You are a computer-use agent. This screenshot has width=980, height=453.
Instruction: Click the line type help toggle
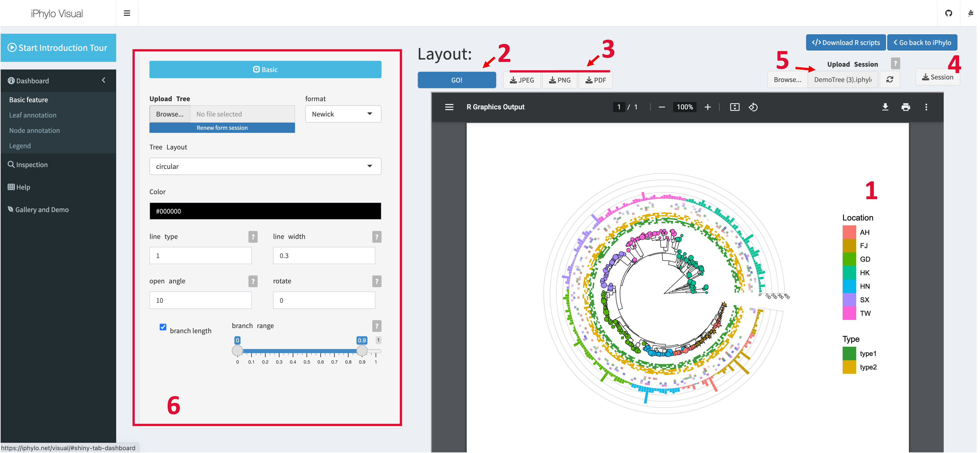tap(253, 237)
